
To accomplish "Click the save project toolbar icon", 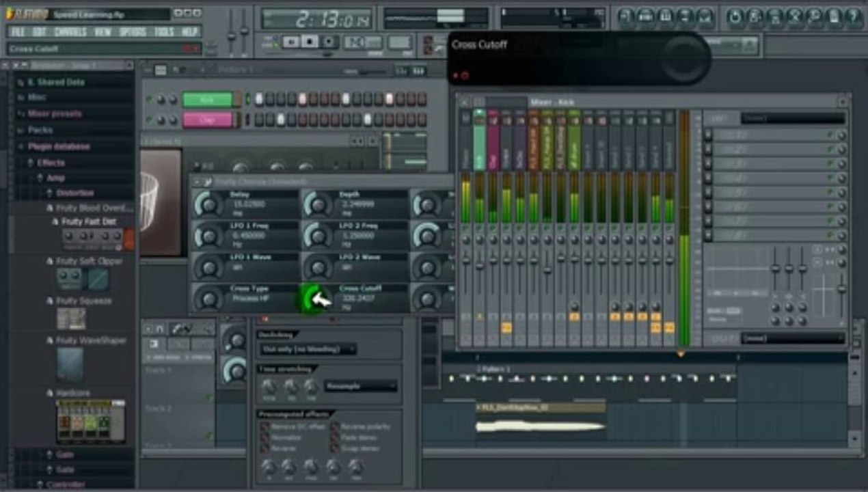I will point(755,17).
